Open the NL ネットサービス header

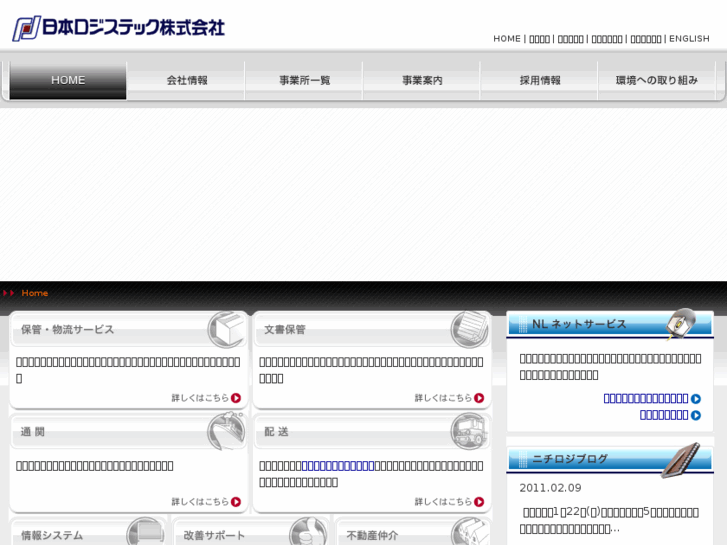click(579, 324)
